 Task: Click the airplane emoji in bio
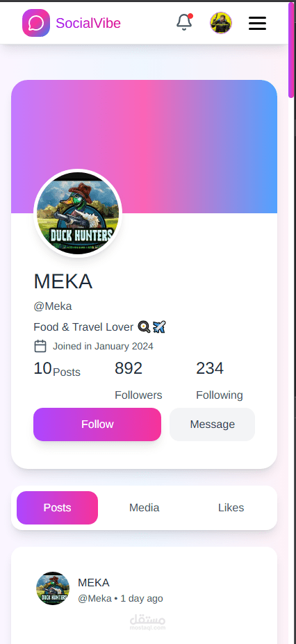(x=159, y=327)
